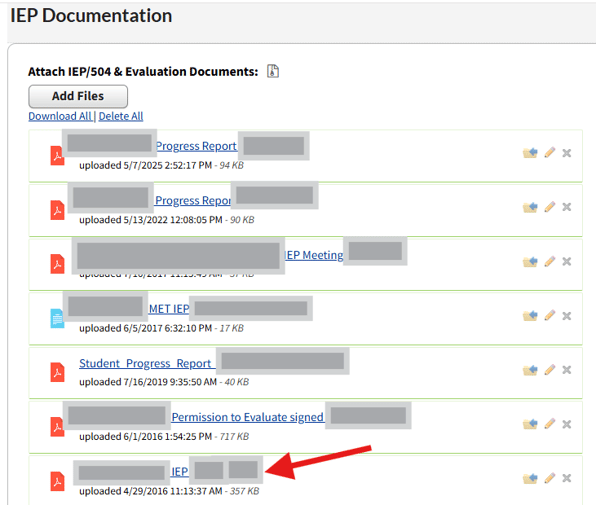Open the MET IEP document link
Viewport: 596px width, 505px height.
point(169,309)
